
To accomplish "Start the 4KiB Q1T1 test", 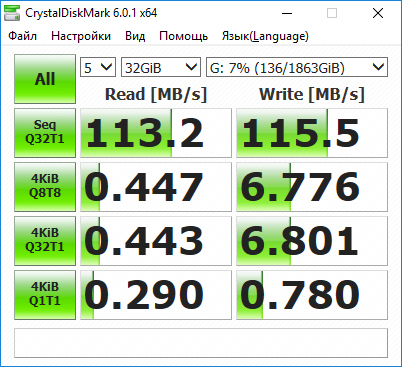I will [45, 295].
